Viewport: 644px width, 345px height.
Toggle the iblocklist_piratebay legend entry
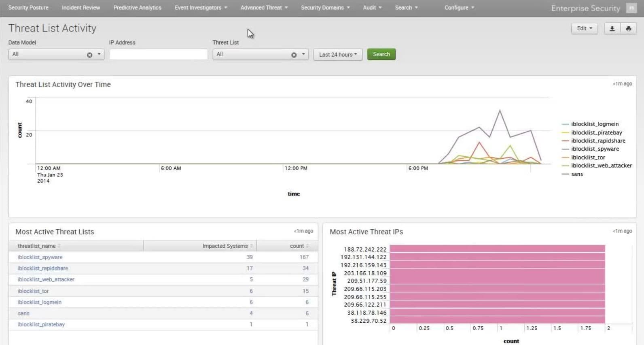[x=592, y=132]
